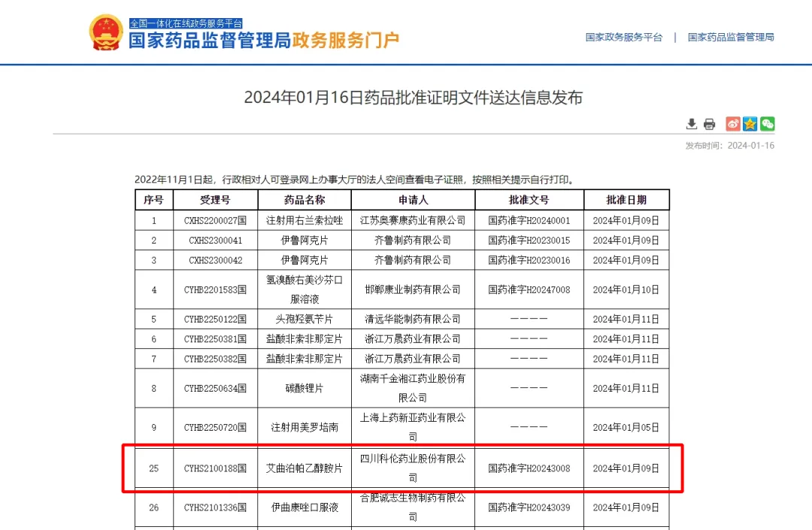Select cell 国药准字H20243008
Viewport: 812px width, 530px height.
(529, 468)
